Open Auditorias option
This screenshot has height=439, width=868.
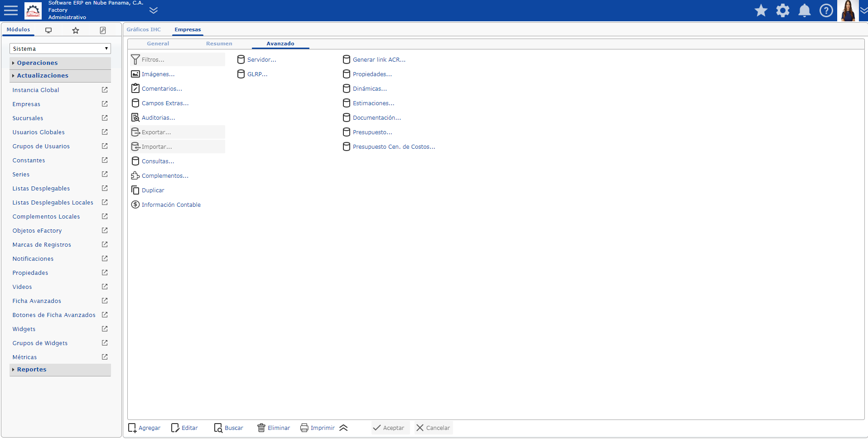tap(153, 117)
